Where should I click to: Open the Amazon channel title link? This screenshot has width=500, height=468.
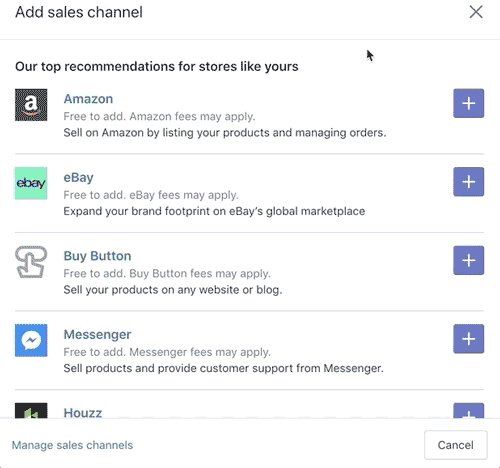click(88, 99)
